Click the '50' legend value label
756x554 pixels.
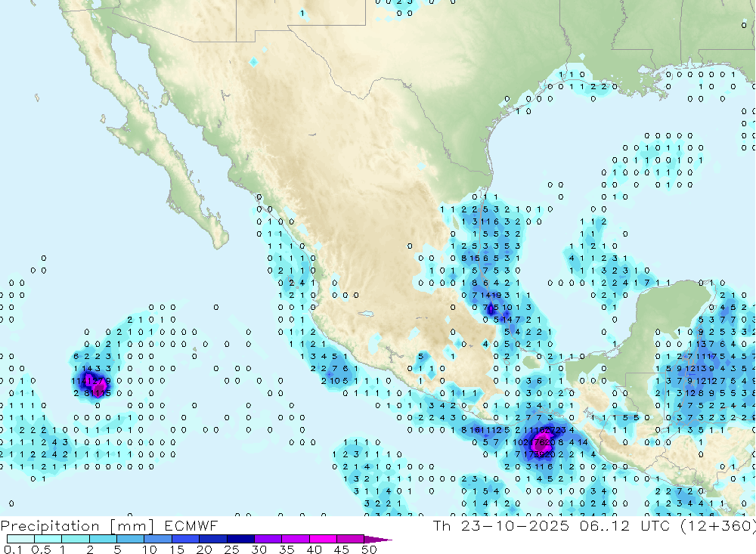(x=369, y=549)
